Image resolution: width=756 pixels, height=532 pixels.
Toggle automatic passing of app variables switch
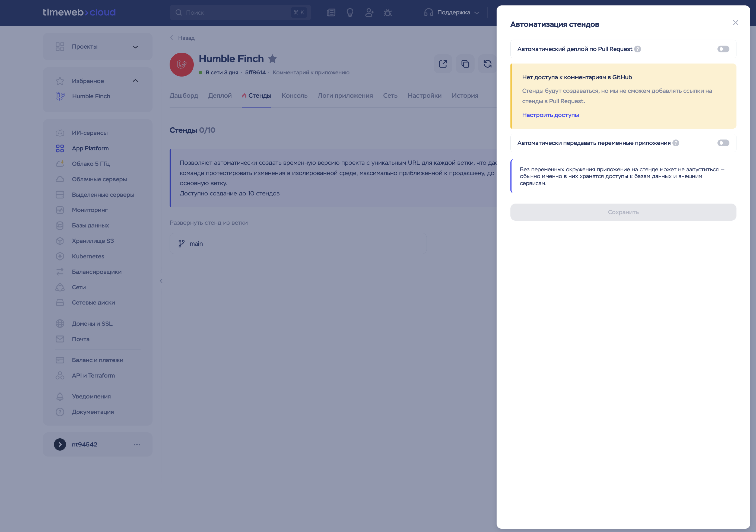723,143
